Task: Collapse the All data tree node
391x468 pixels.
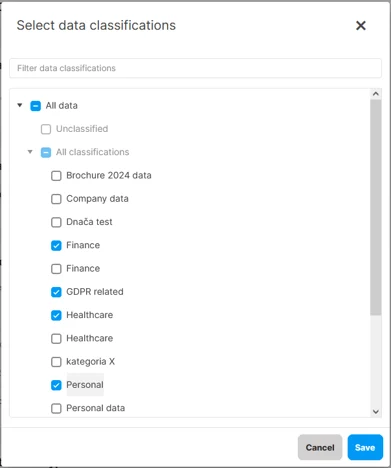Action: point(20,105)
